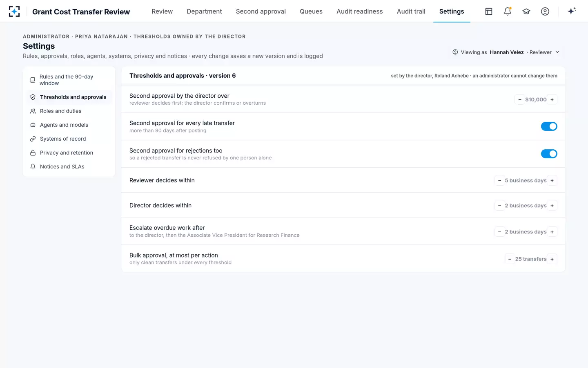
Task: Open the layout panel icon
Action: point(489,11)
